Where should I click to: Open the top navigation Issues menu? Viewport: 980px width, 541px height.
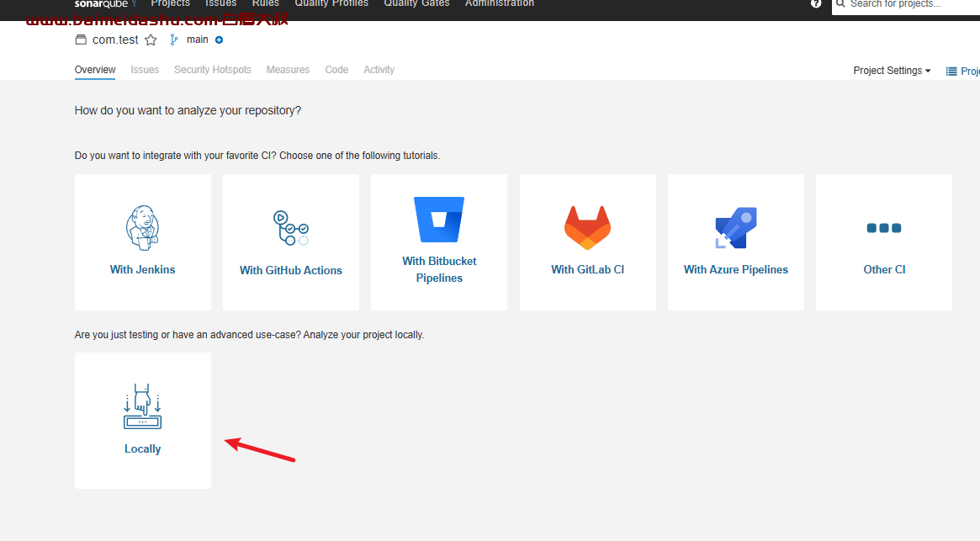(x=220, y=3)
